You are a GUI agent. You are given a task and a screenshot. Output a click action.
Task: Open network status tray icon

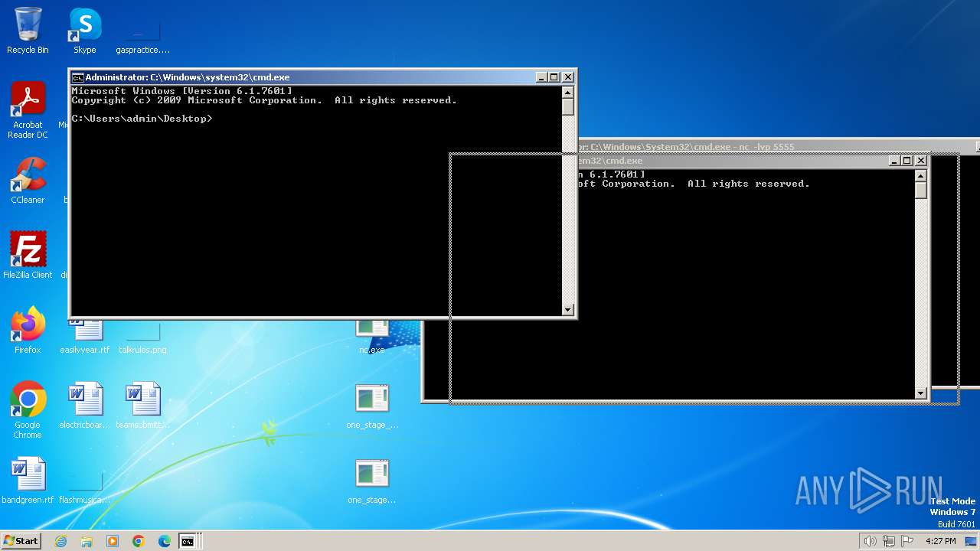(x=889, y=541)
